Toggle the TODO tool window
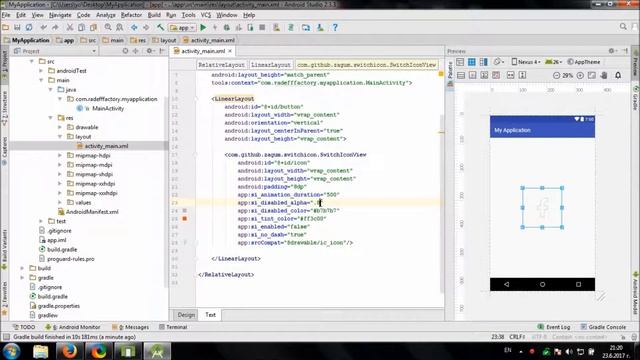This screenshot has height=360, width=640. pyautogui.click(x=24, y=327)
